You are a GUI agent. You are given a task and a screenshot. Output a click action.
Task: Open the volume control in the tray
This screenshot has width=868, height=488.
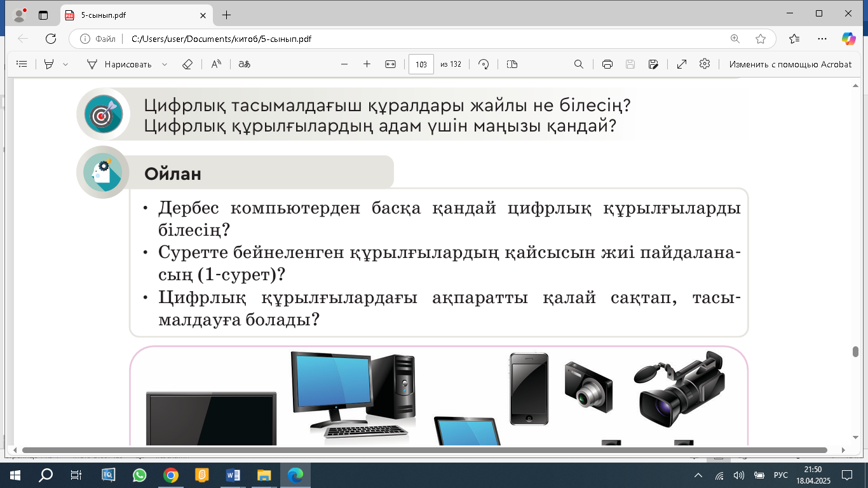pos(738,475)
